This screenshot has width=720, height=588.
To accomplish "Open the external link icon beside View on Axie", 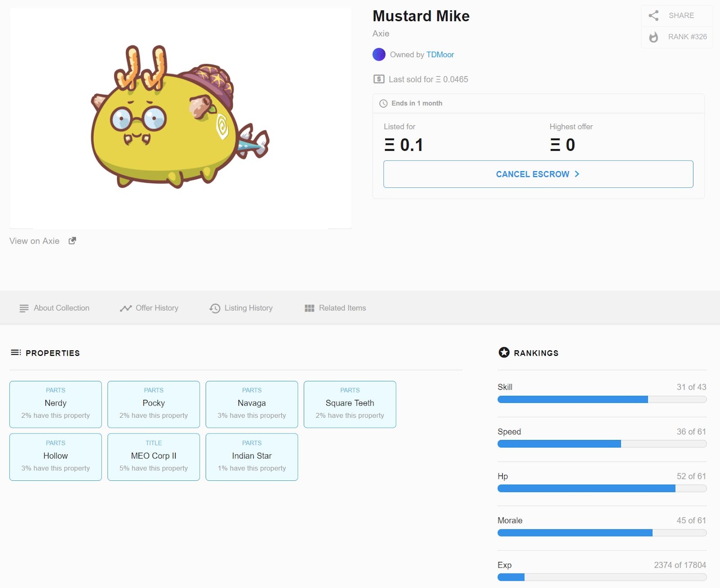I will point(72,241).
